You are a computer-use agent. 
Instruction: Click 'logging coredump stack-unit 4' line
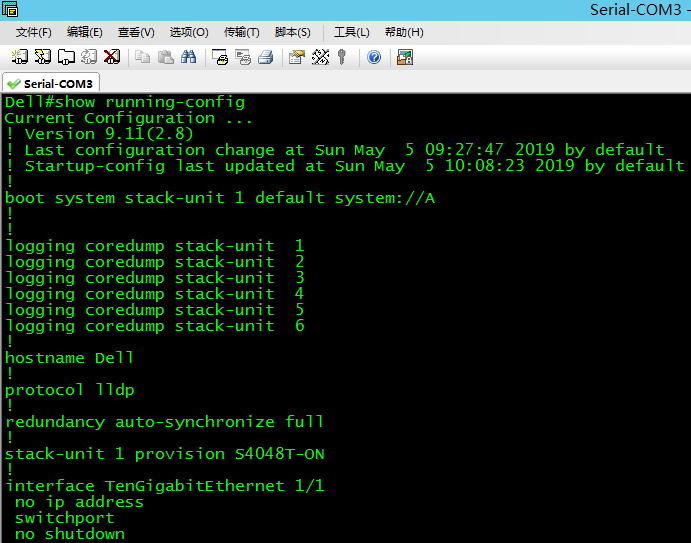(x=155, y=294)
